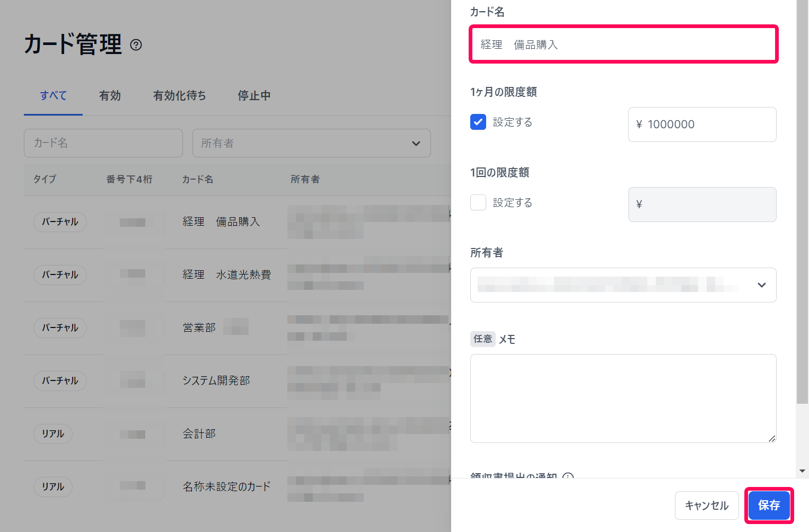The image size is (809, 532).
Task: Check 設定する under 1回の限度額
Action: pos(478,202)
